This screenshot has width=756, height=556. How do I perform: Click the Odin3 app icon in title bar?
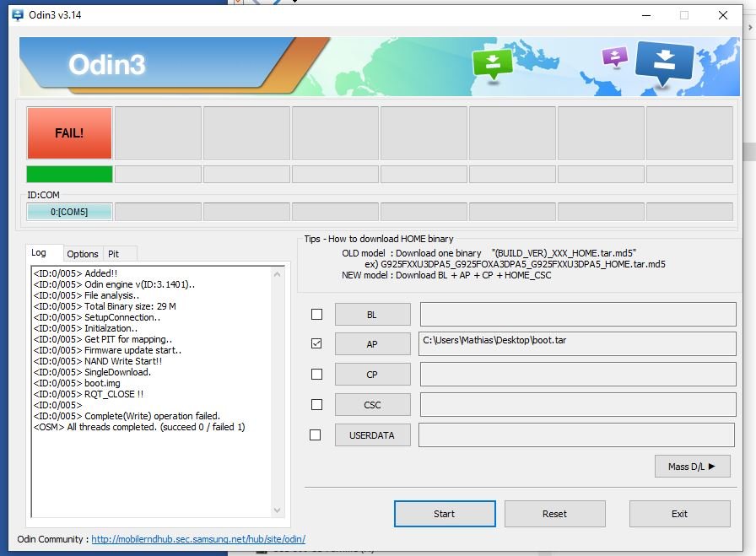click(18, 15)
